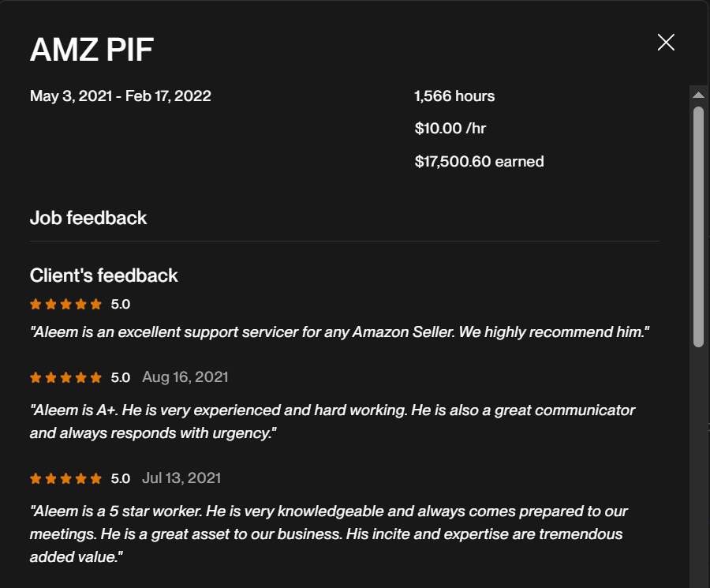Image resolution: width=710 pixels, height=588 pixels.
Task: Click the 1,566 hours text
Action: click(x=454, y=96)
